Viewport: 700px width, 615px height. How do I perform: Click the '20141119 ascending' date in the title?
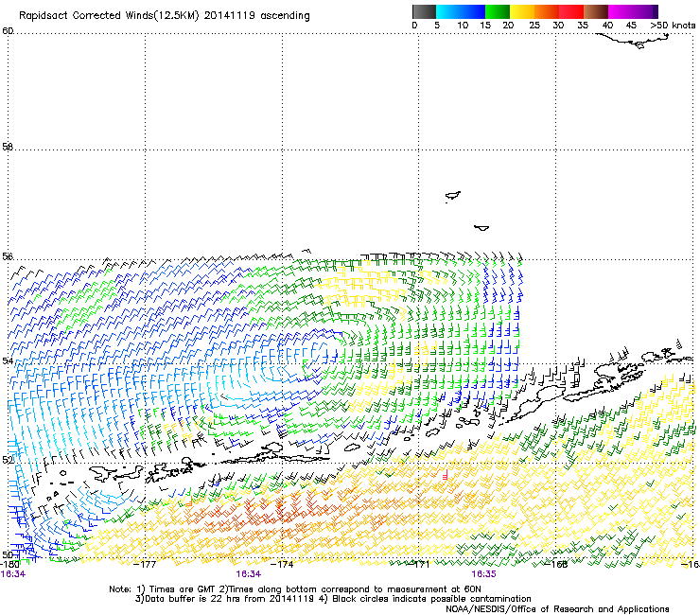(x=256, y=16)
